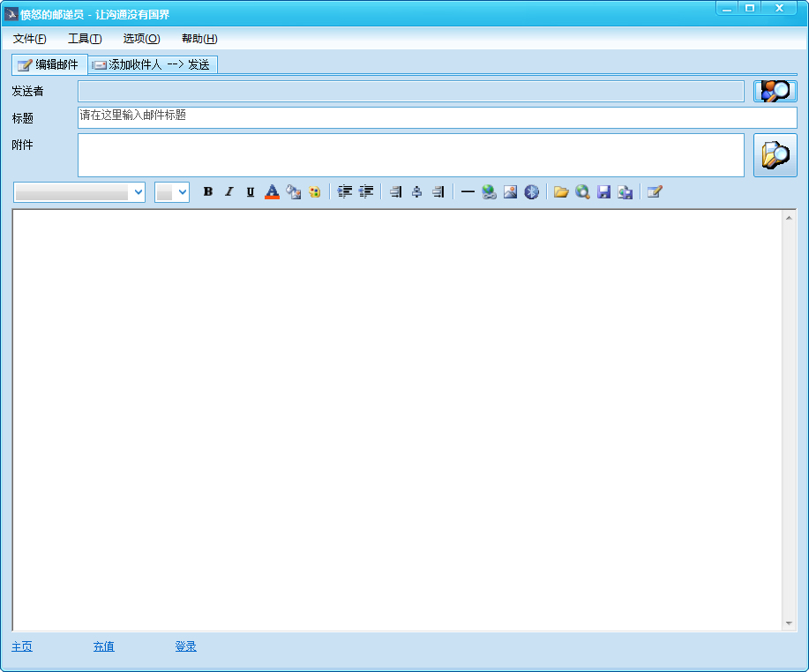
Task: Open the font size dropdown
Action: click(172, 191)
